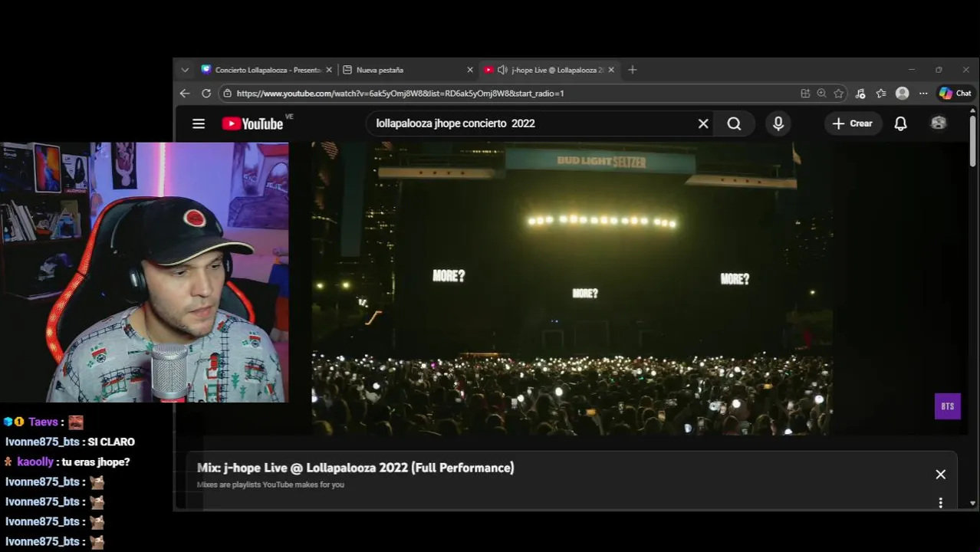Minimize the browser window
Screen dimensions: 980x552
pyautogui.click(x=911, y=70)
